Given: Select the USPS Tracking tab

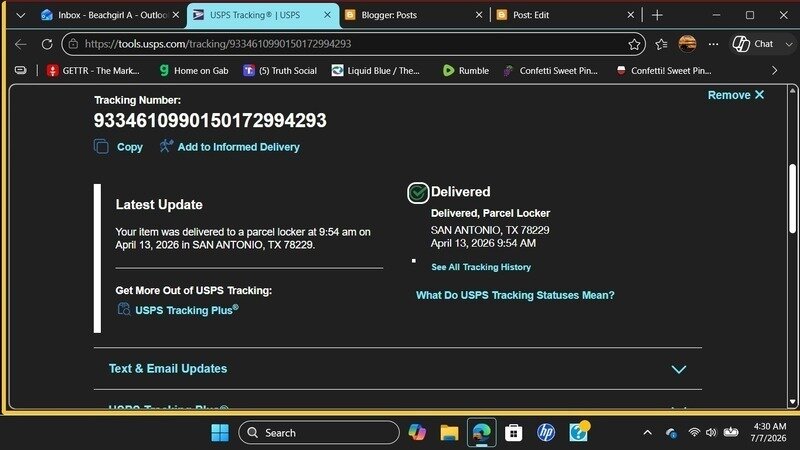Looking at the screenshot, I should pos(255,15).
